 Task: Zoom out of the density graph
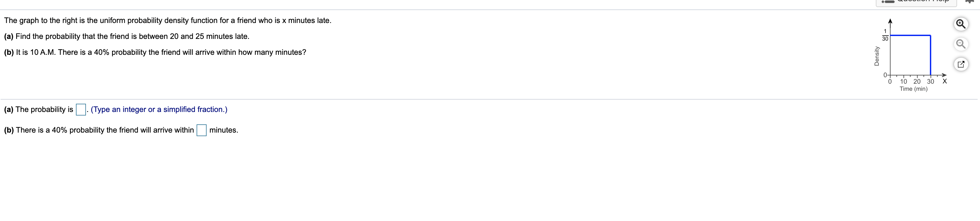pos(961,44)
